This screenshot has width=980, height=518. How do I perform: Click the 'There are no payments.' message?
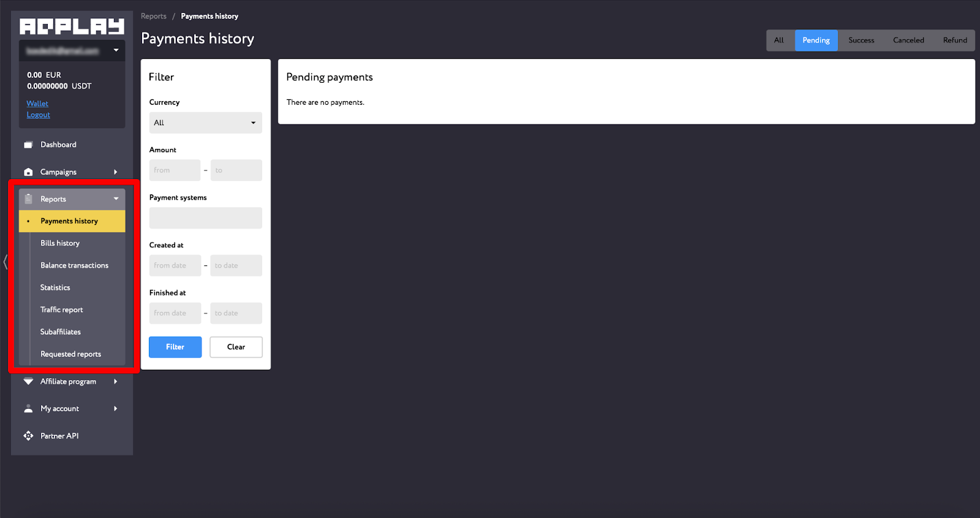[325, 102]
